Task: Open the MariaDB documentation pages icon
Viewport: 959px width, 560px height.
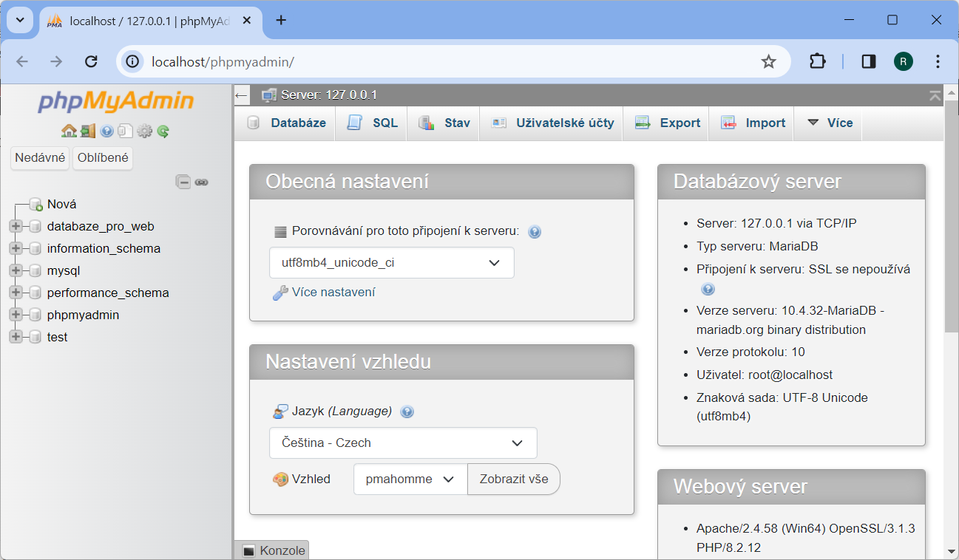Action: (x=125, y=131)
